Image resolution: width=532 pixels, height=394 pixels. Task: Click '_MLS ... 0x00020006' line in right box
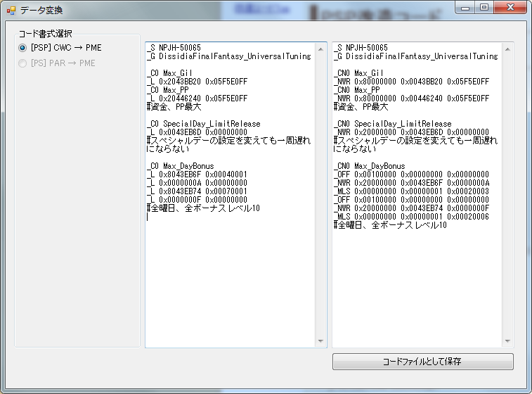[412, 217]
